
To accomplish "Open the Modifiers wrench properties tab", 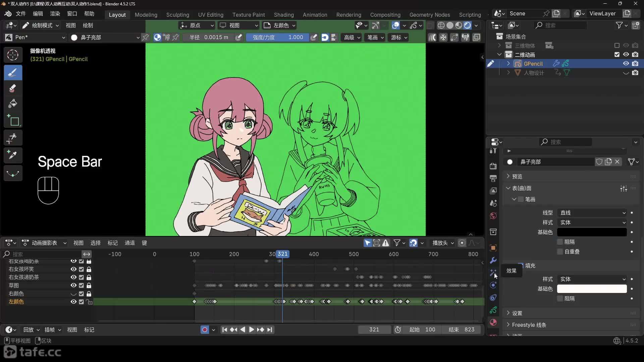I will pos(493,260).
